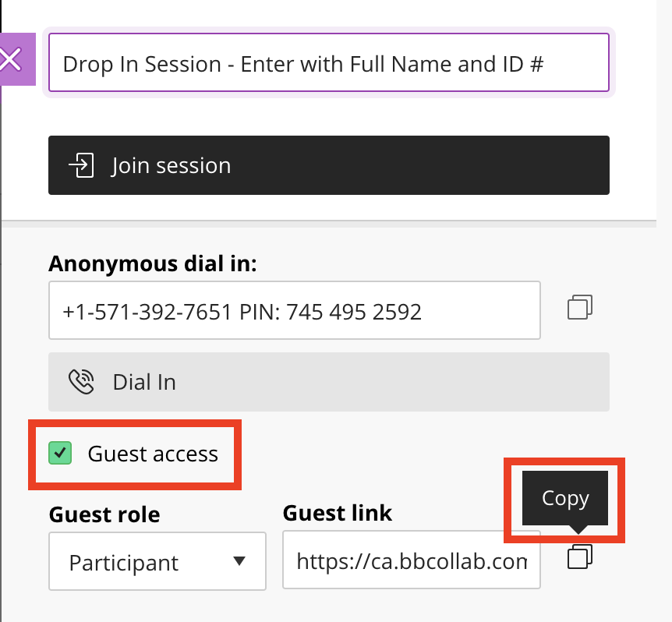This screenshot has height=622, width=672.
Task: Click the Join session button
Action: 329,165
